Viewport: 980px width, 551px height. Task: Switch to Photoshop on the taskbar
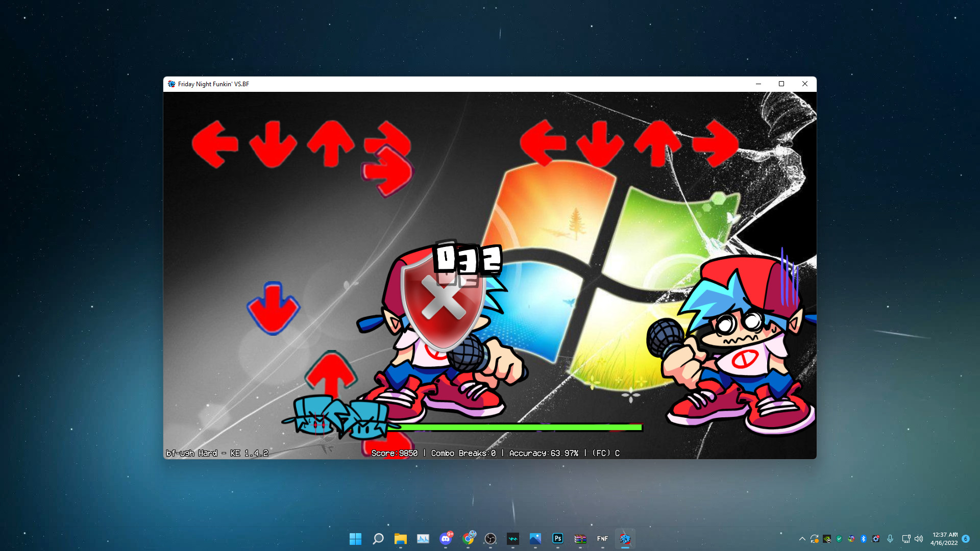coord(558,539)
